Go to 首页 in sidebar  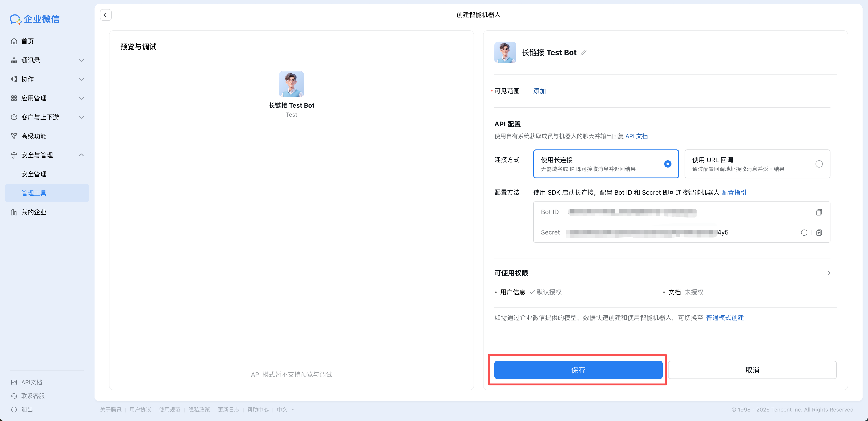pos(28,41)
